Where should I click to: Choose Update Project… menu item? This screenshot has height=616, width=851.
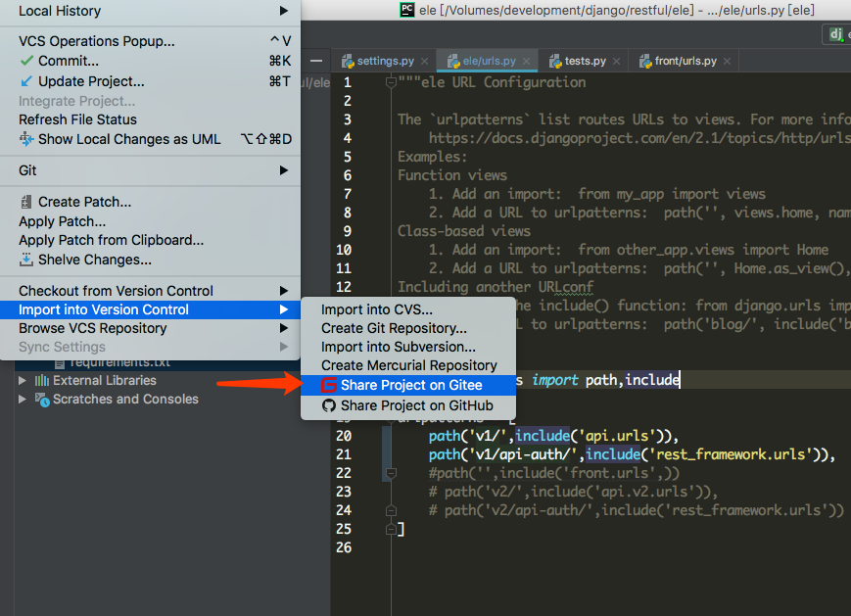click(x=151, y=81)
